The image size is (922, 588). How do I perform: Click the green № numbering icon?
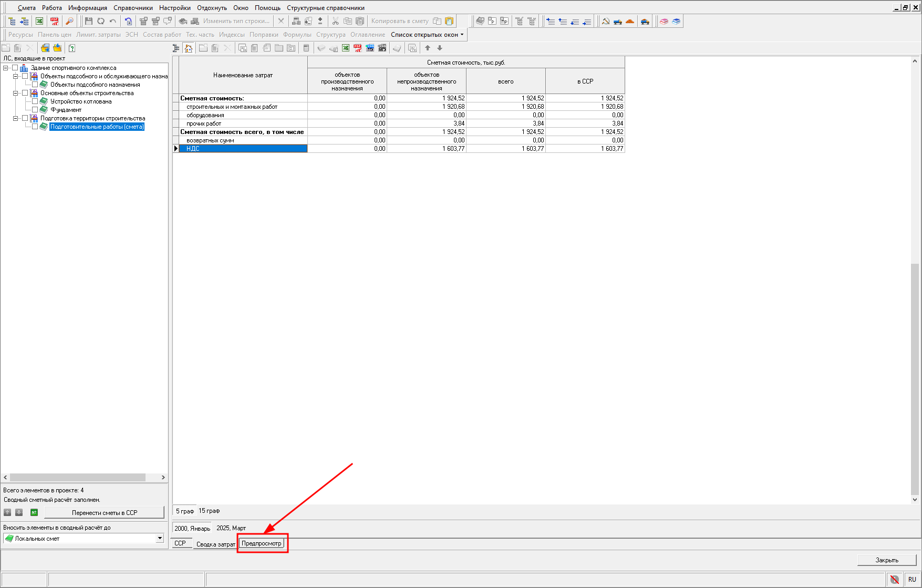click(x=34, y=512)
